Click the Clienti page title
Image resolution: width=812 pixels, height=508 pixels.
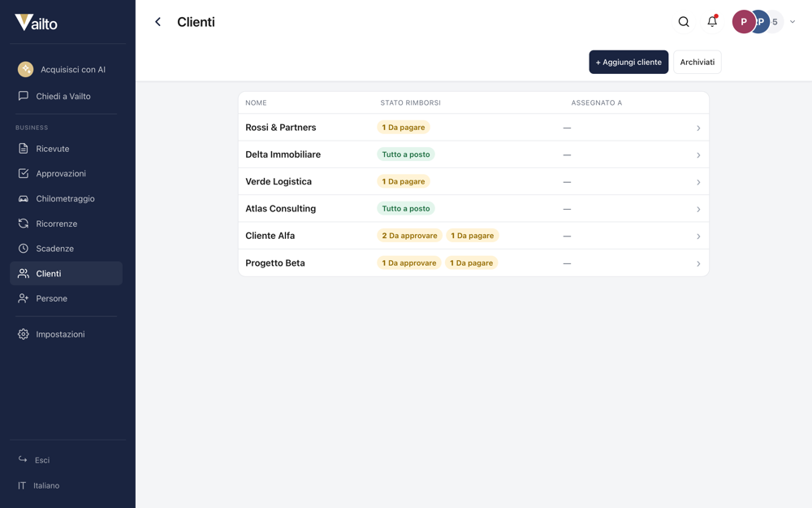pos(196,22)
